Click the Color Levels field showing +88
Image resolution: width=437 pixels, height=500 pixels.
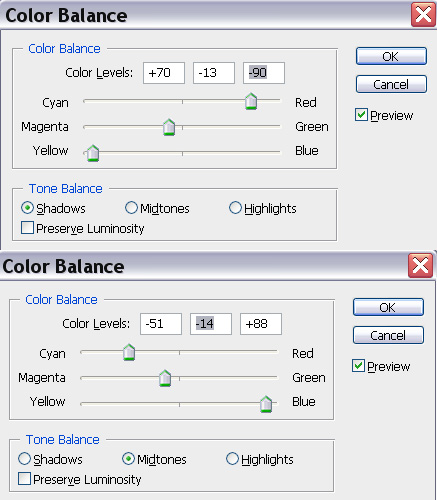(261, 324)
